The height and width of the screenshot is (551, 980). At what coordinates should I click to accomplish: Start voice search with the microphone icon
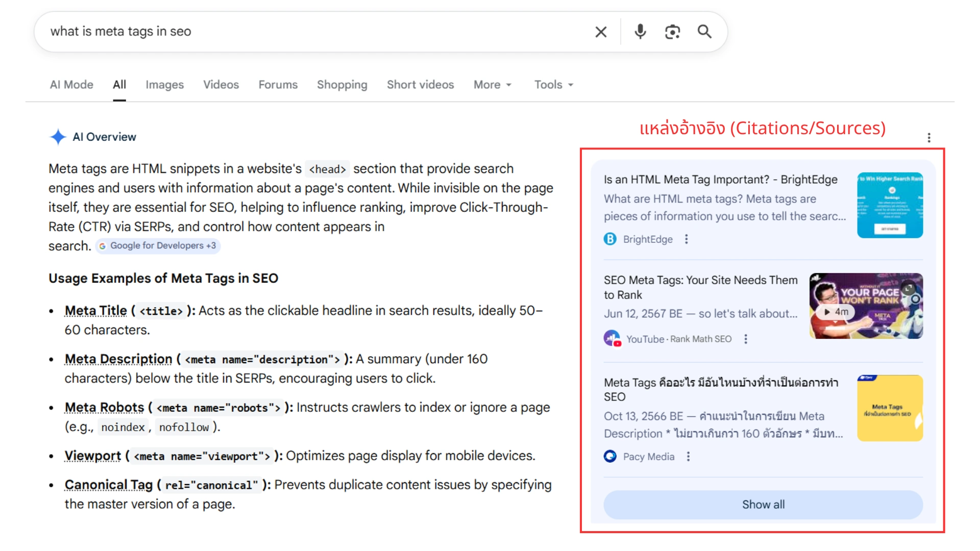tap(640, 32)
